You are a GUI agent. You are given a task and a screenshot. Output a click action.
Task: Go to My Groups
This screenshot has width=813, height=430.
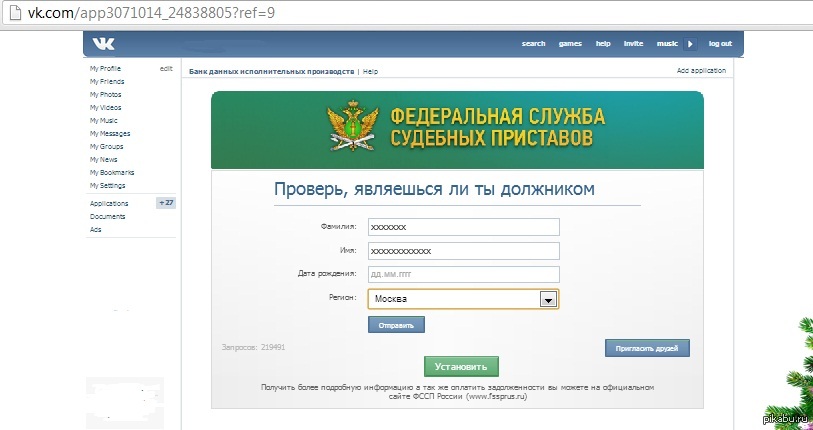pos(106,146)
